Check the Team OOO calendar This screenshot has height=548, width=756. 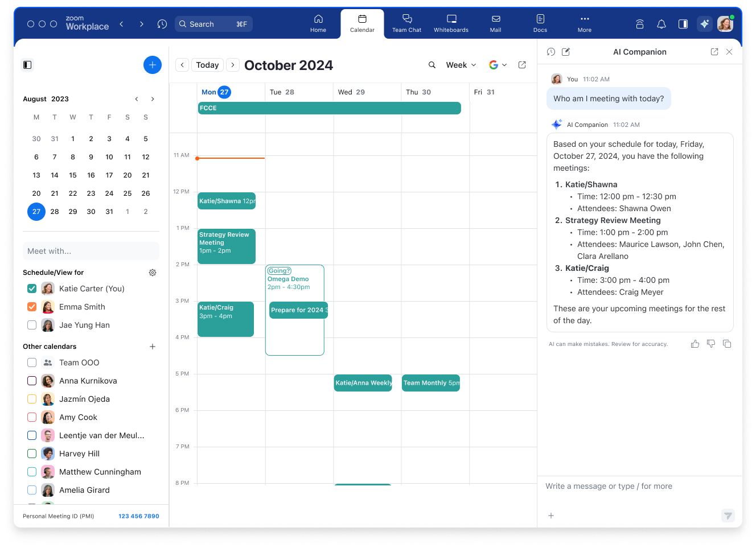click(32, 362)
